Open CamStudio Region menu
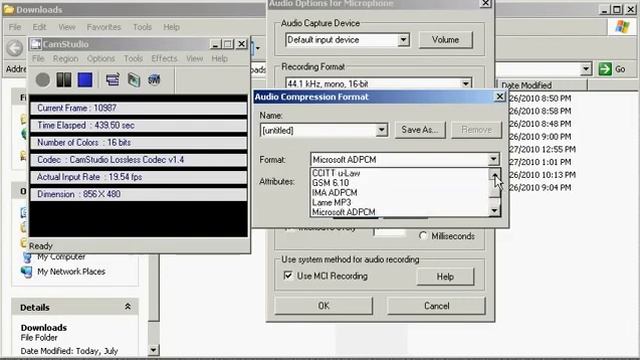Image resolution: width=640 pixels, height=360 pixels. coord(65,59)
